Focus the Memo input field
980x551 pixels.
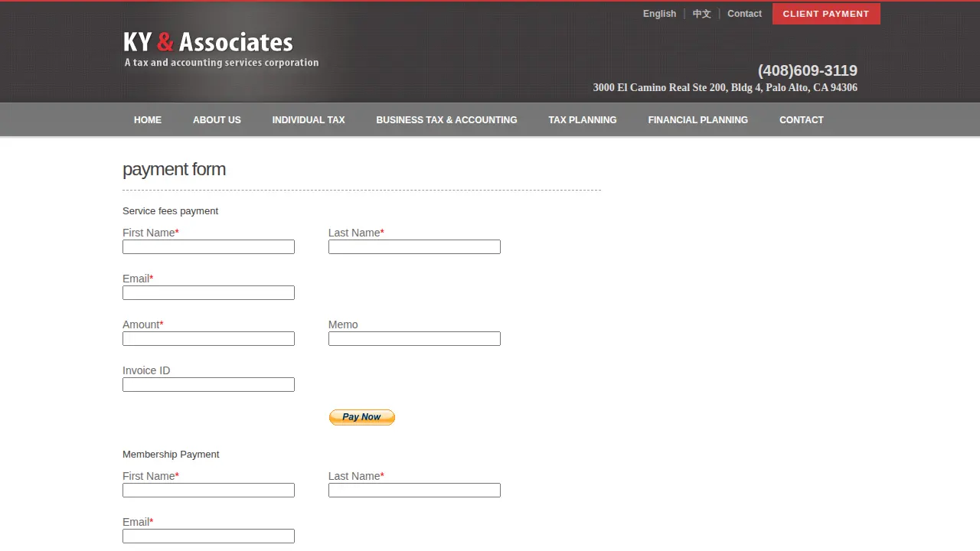pyautogui.click(x=414, y=338)
